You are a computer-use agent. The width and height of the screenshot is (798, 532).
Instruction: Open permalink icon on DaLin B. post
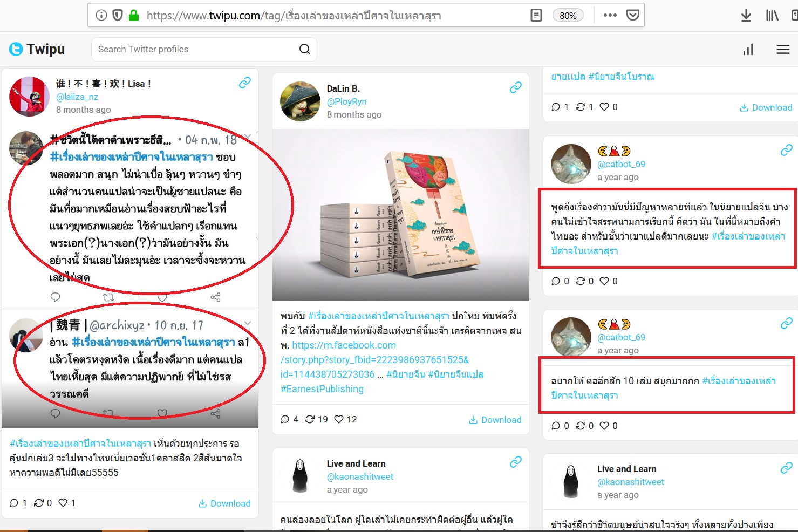coord(516,87)
